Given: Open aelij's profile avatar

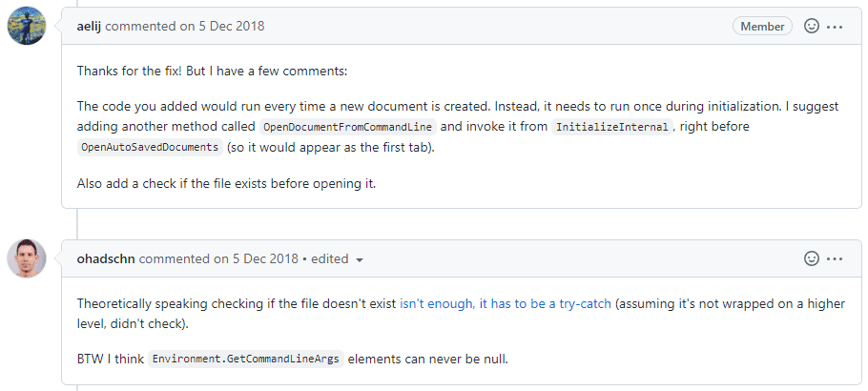Looking at the screenshot, I should (x=27, y=26).
